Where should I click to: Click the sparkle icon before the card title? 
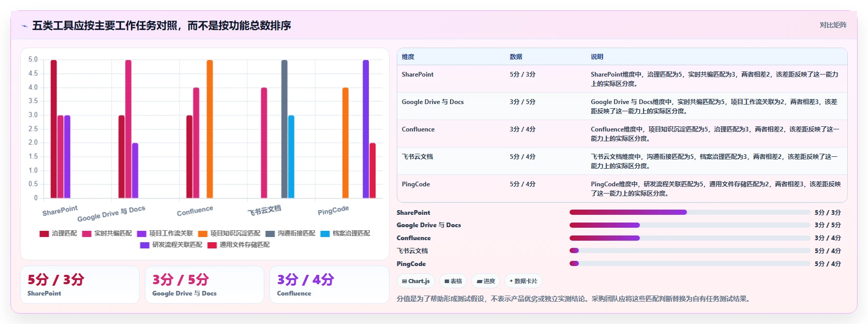(x=24, y=26)
